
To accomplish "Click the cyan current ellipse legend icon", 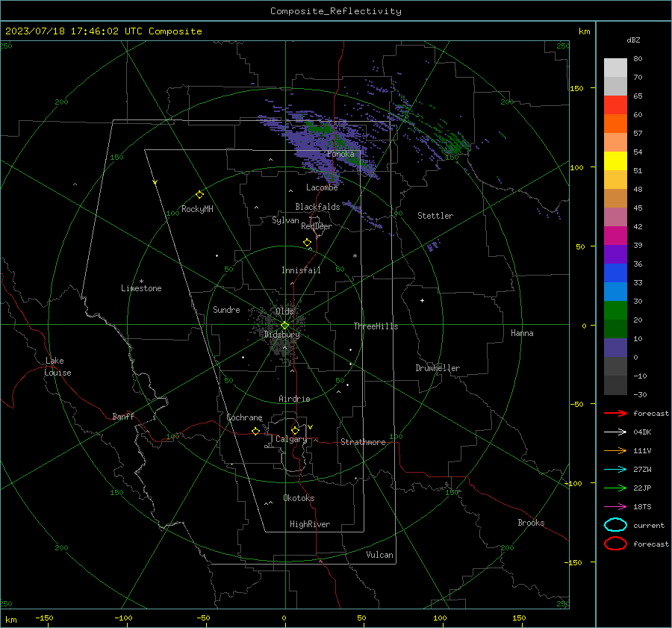I will [615, 525].
